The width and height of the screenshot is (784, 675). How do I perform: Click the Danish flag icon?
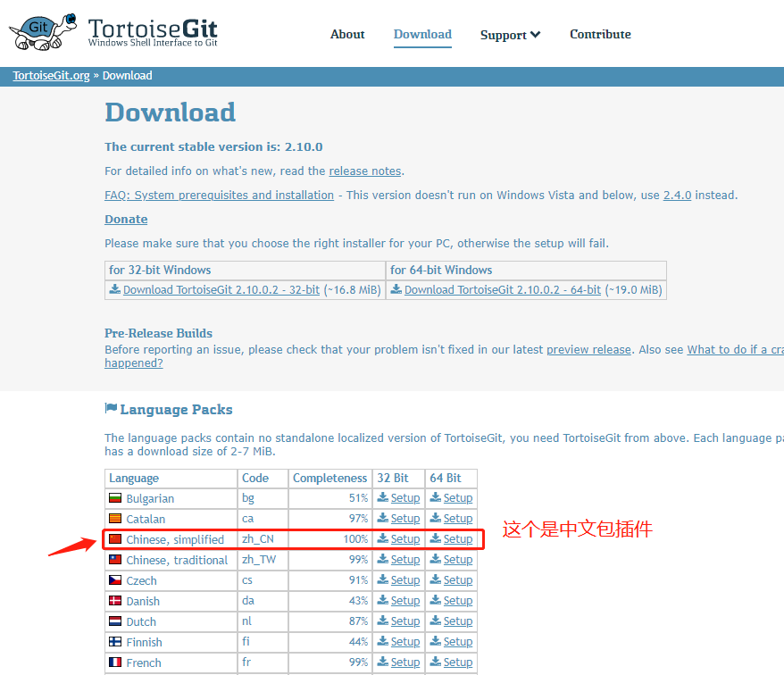116,600
